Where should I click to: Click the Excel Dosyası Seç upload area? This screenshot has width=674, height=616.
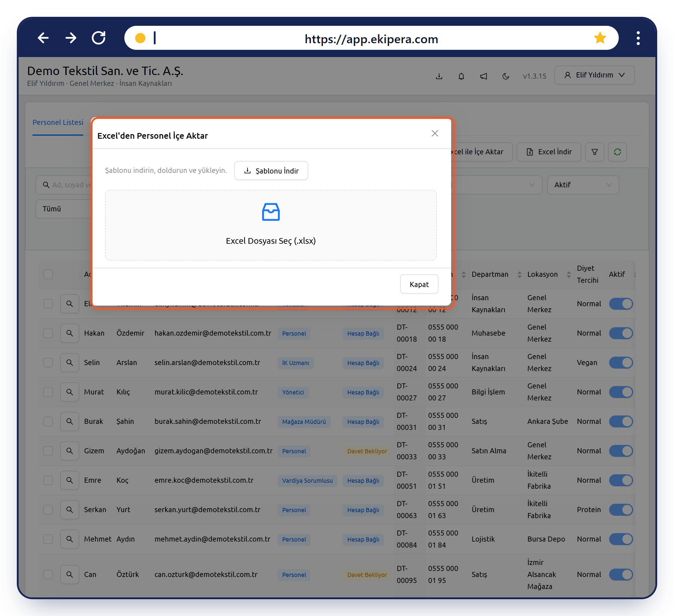tap(271, 225)
